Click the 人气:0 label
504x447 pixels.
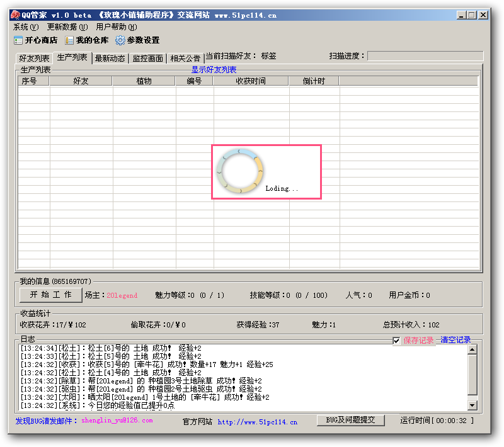point(358,295)
